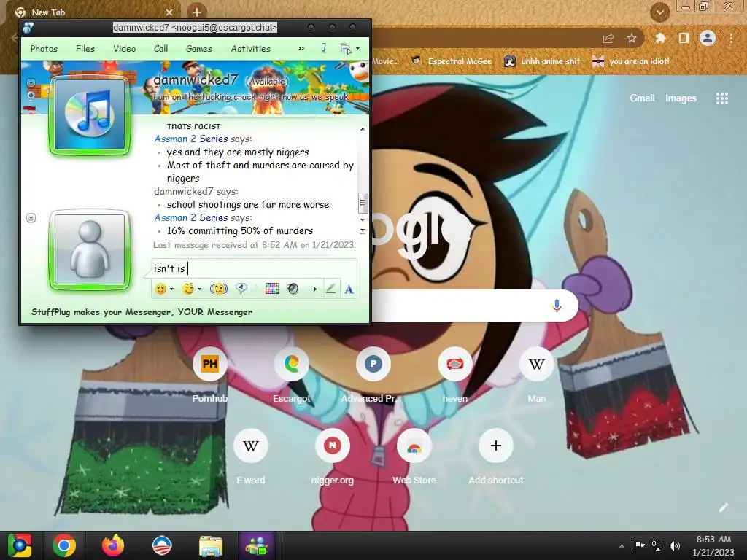The image size is (747, 560).
Task: Open a new Chrome tab with plus button
Action: coord(197,12)
